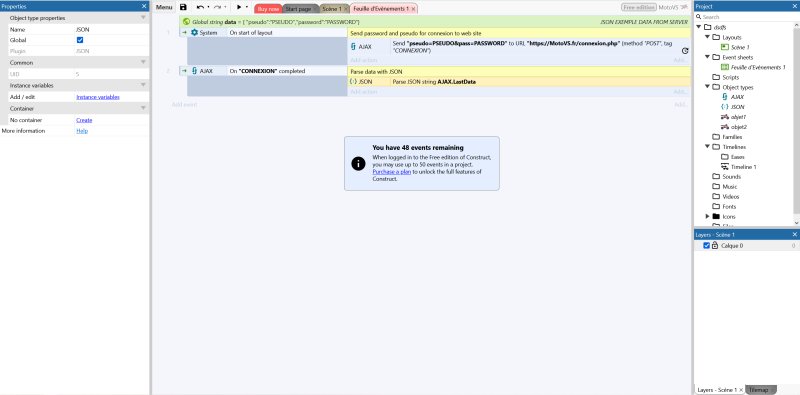Collapse the Container section
Image resolution: width=800 pixels, height=395 pixels.
(143, 108)
